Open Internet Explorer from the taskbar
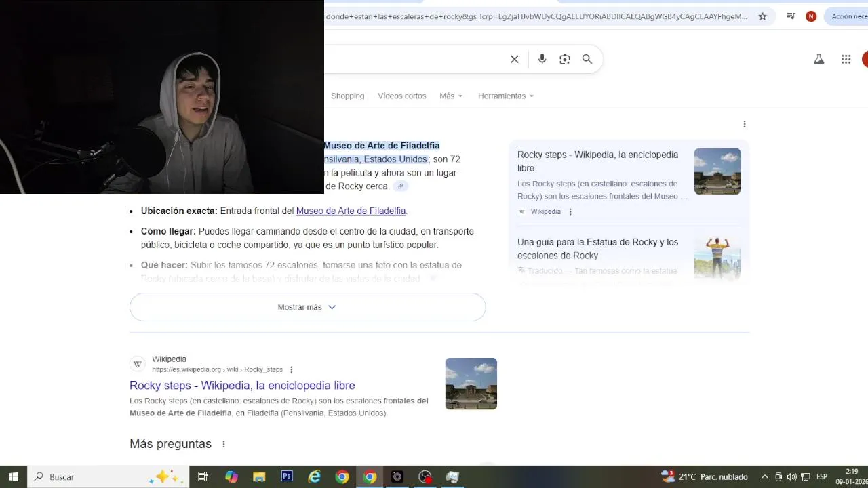 tap(315, 477)
